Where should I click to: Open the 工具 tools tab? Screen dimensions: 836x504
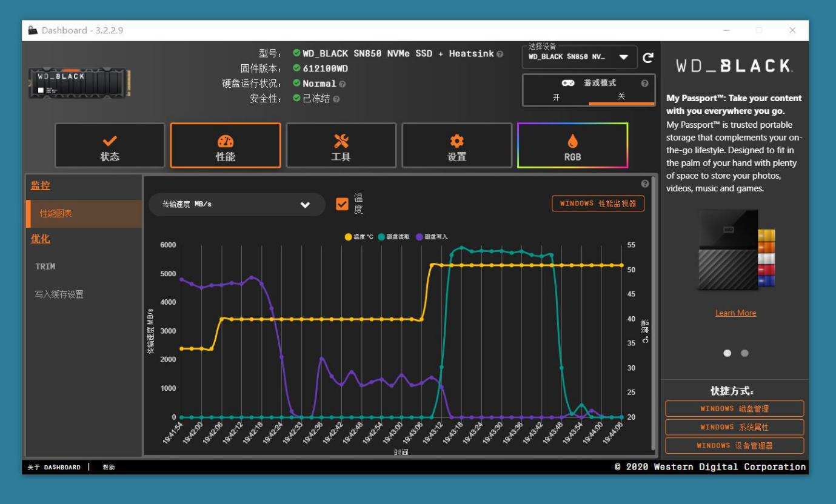pos(341,146)
